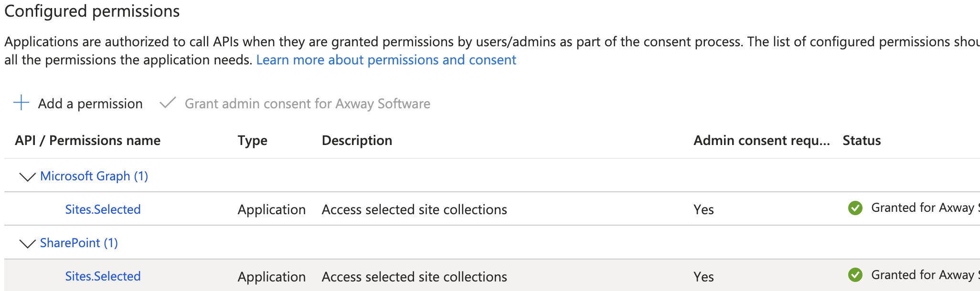
Task: Open SharePoint (1) API group link
Action: tap(79, 243)
